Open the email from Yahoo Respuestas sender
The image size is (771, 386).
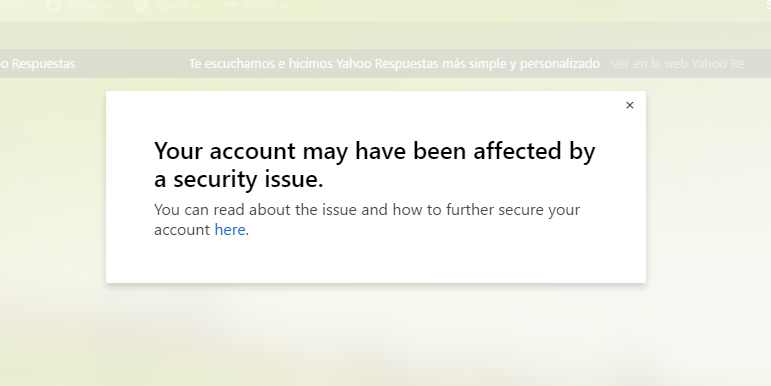(x=37, y=63)
